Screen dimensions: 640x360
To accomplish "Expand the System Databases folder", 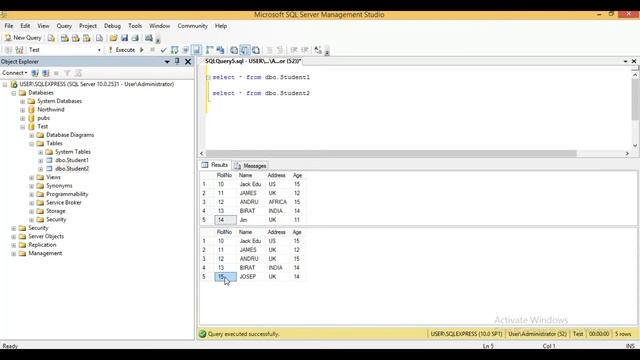I will [x=22, y=101].
